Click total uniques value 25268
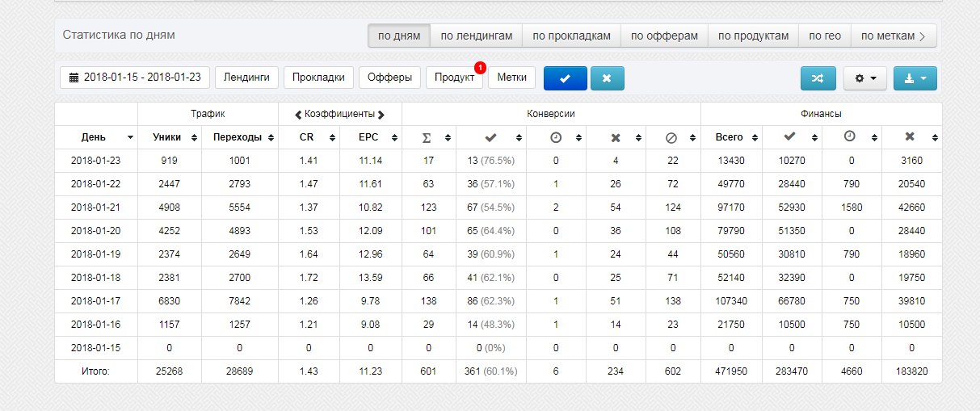The height and width of the screenshot is (411, 980). point(169,371)
